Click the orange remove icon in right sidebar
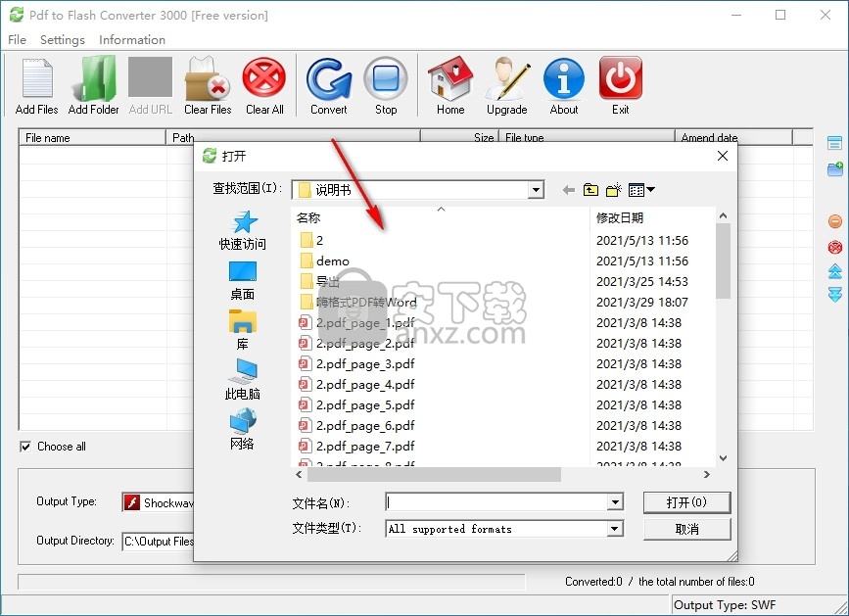The image size is (849, 616). pyautogui.click(x=835, y=221)
